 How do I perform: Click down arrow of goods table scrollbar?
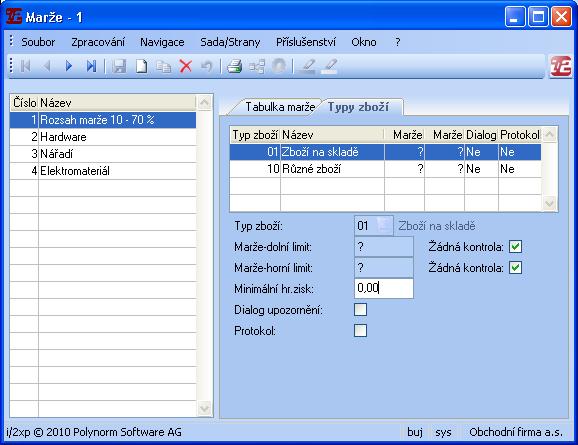pyautogui.click(x=549, y=203)
